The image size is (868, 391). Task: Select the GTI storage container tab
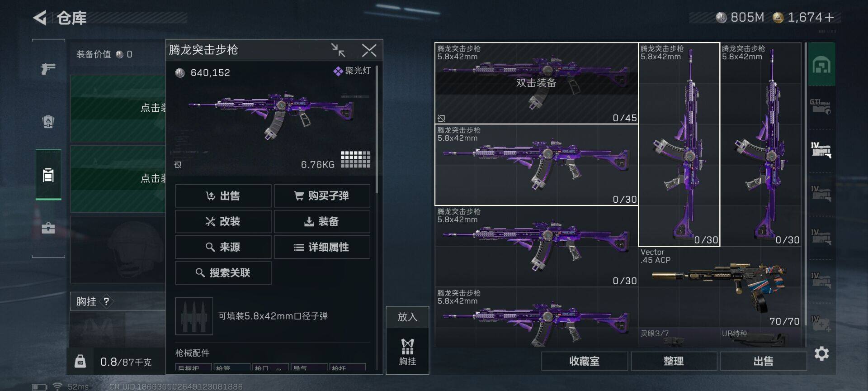point(821,107)
